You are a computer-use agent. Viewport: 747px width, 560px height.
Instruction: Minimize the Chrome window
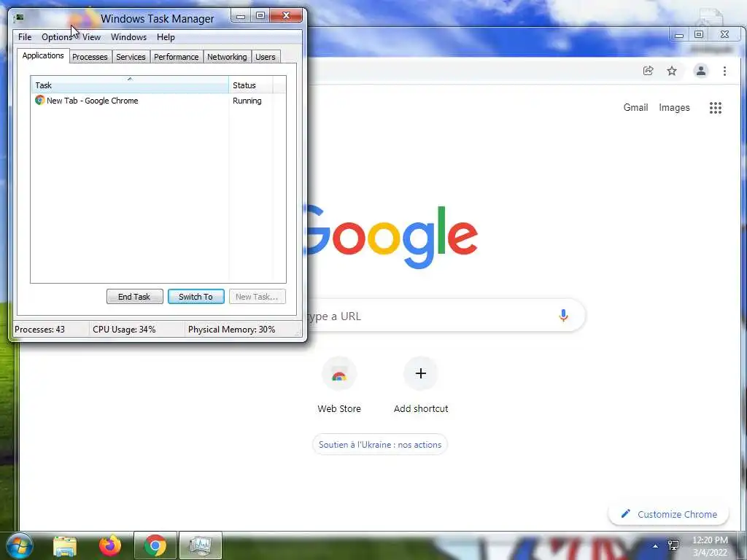tap(679, 35)
